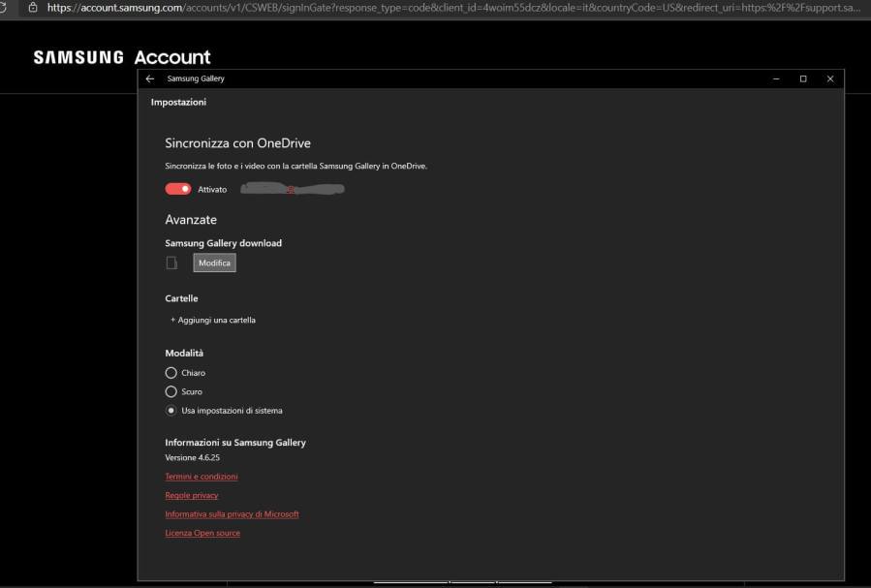The image size is (871, 588).
Task: Select the Chiaro mode option
Action: coord(171,373)
